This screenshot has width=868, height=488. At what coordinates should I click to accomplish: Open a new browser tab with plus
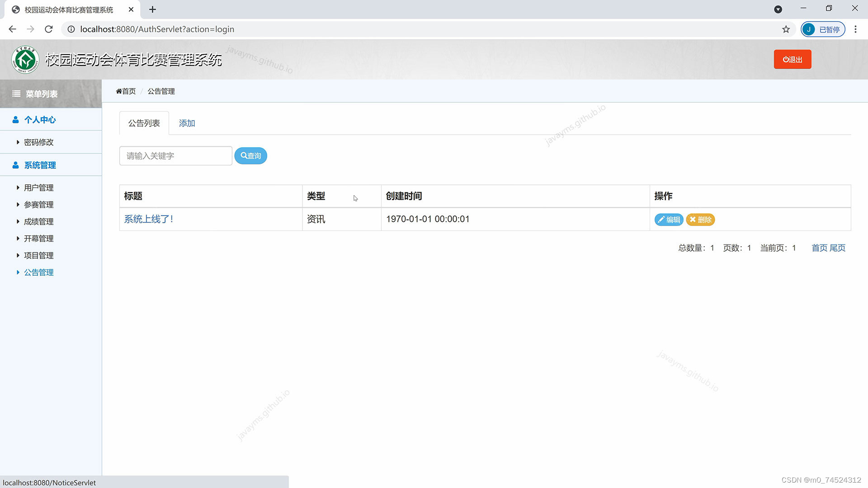pyautogui.click(x=152, y=9)
